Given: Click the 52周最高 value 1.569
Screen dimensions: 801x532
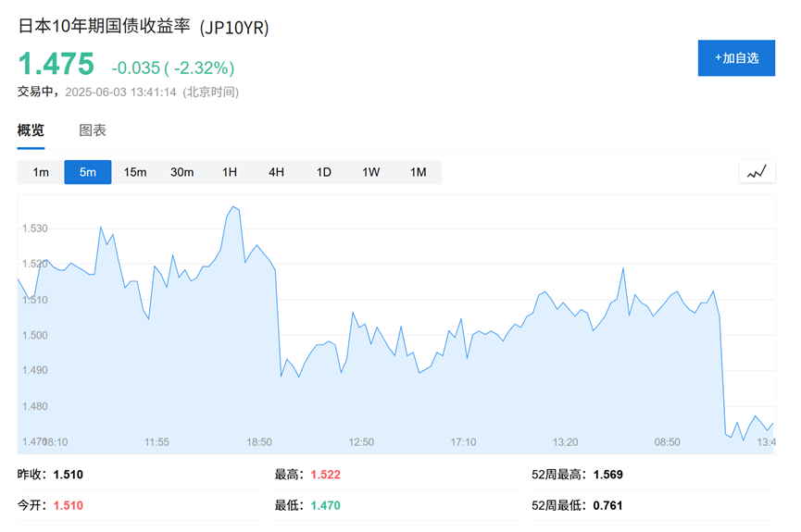Looking at the screenshot, I should point(608,475).
